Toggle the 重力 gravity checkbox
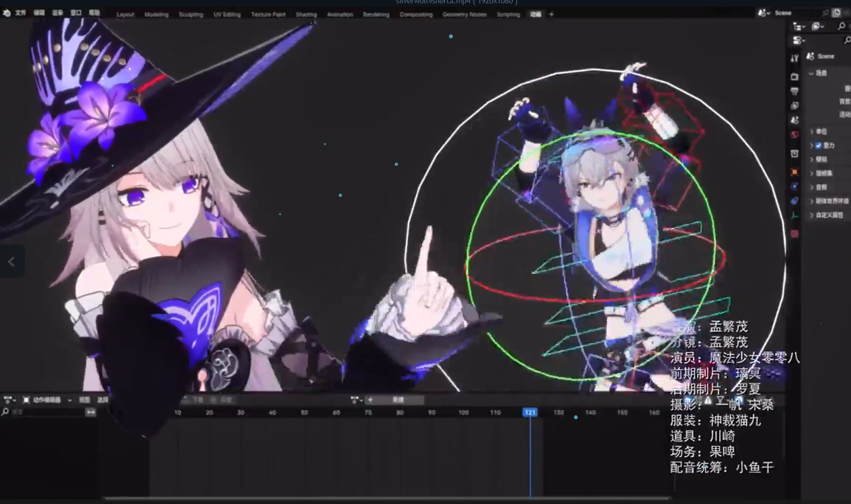The image size is (851, 504). point(818,145)
